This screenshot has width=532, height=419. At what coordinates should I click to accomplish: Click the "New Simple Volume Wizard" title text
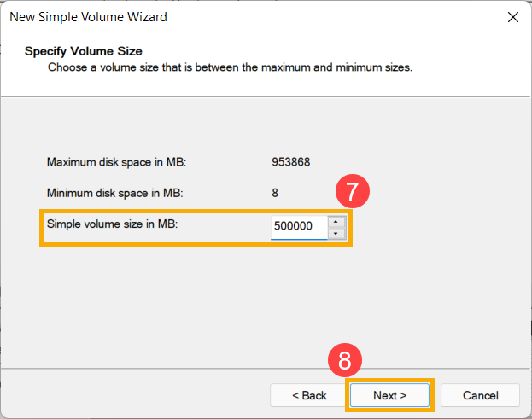(x=88, y=17)
